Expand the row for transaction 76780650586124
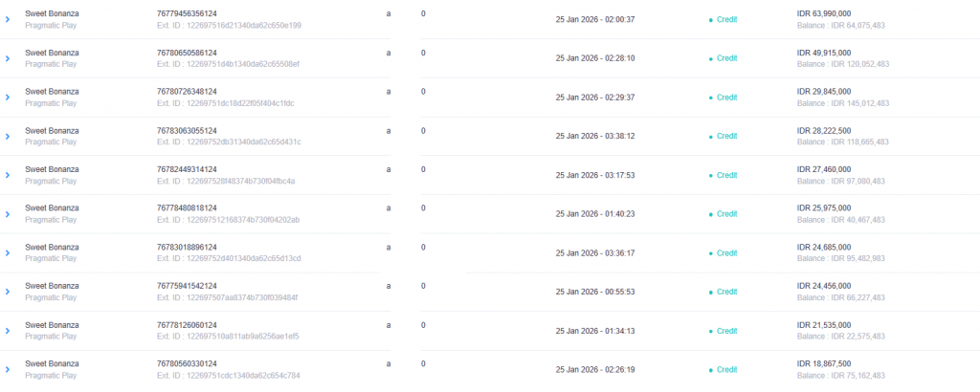This screenshot has height=392, width=980. (x=8, y=58)
